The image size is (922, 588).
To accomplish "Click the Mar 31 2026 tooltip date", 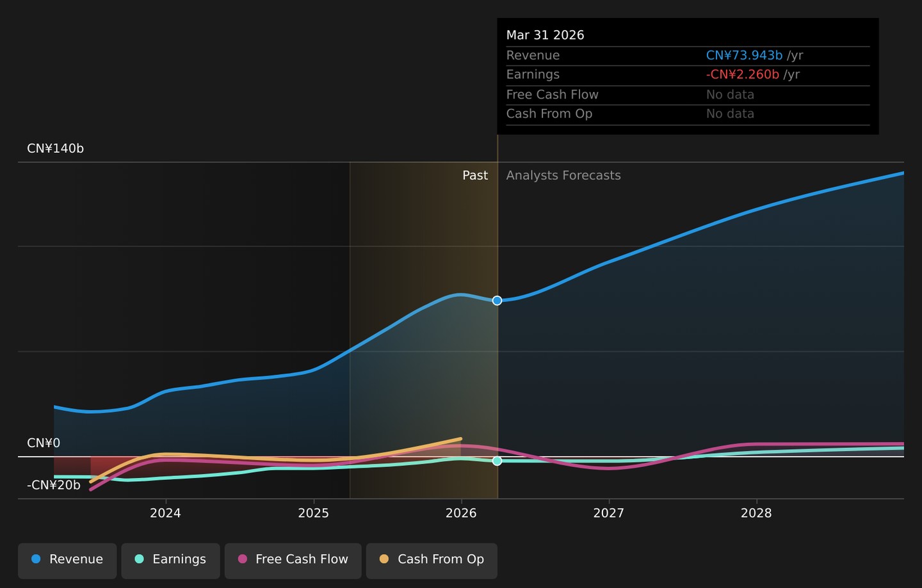I will click(x=545, y=35).
